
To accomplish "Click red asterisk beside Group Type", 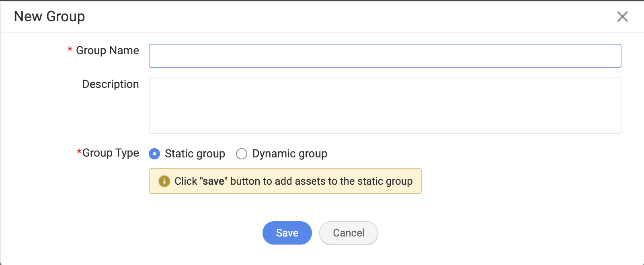I will pos(79,153).
